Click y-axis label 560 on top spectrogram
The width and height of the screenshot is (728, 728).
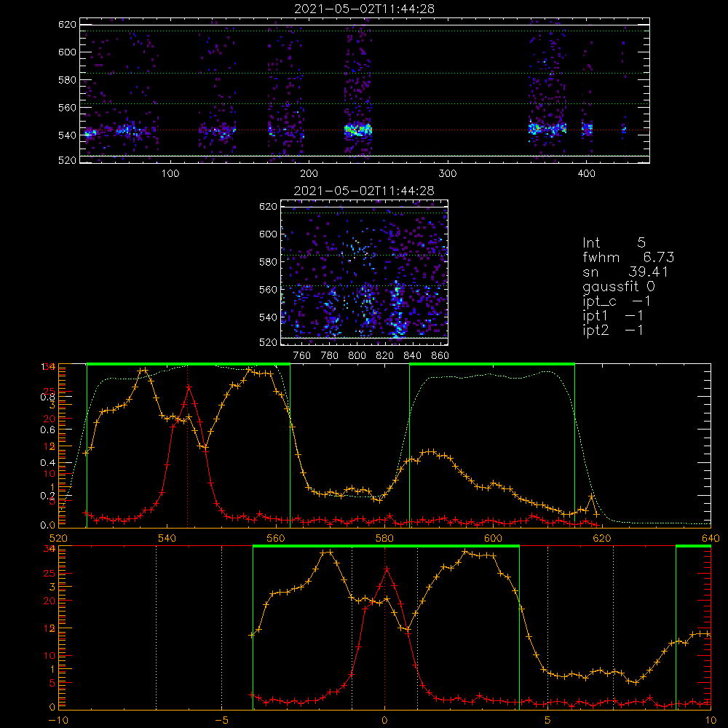67,108
